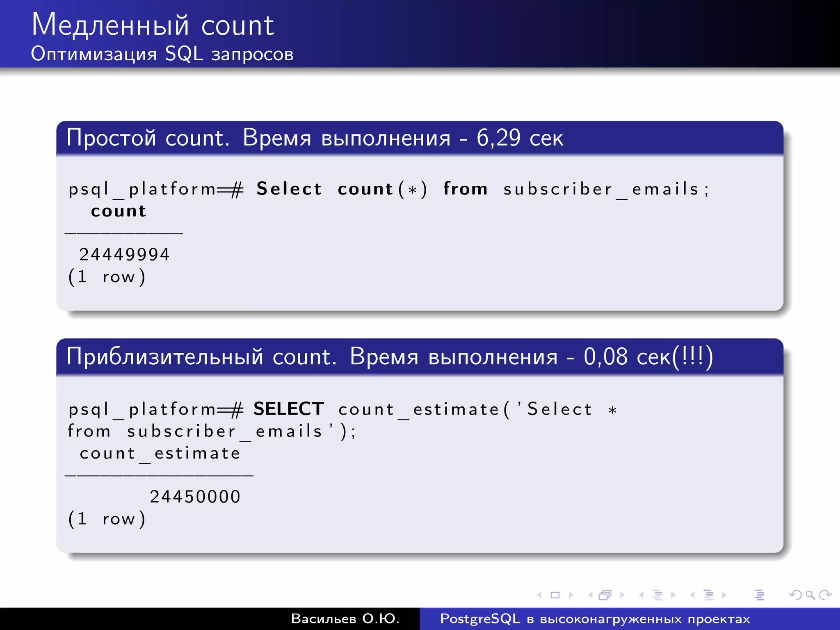Click the slide title 'Медленный count'
This screenshot has width=840, height=630.
click(153, 25)
